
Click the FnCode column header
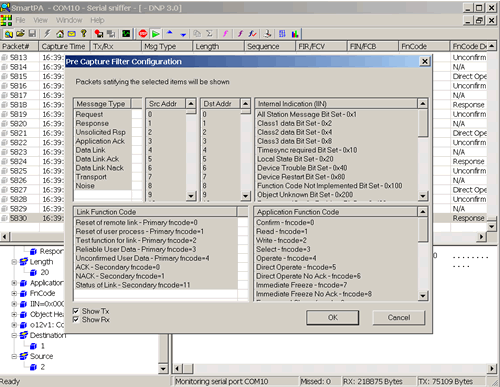tap(424, 46)
